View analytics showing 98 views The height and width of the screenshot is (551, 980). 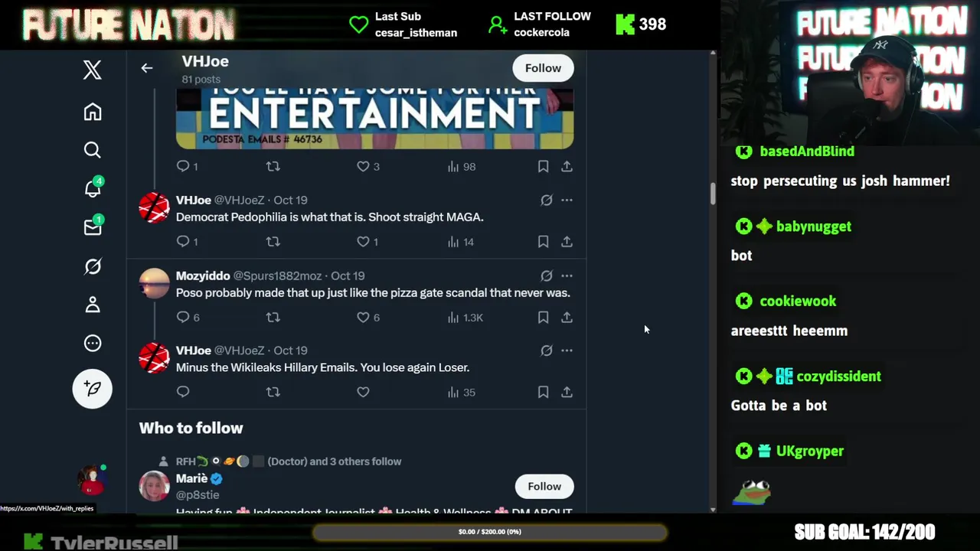pos(461,166)
